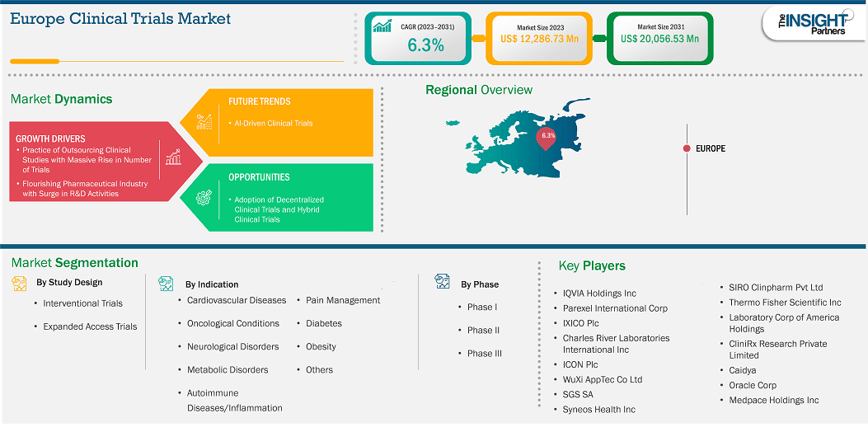
Task: Click 'Pain Management' item
Action: [x=343, y=300]
